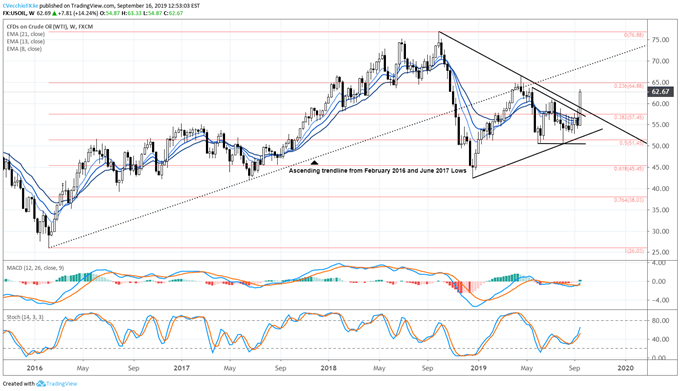
Task: Click the 0.618(45.45) Fibonacci level label
Action: click(629, 169)
